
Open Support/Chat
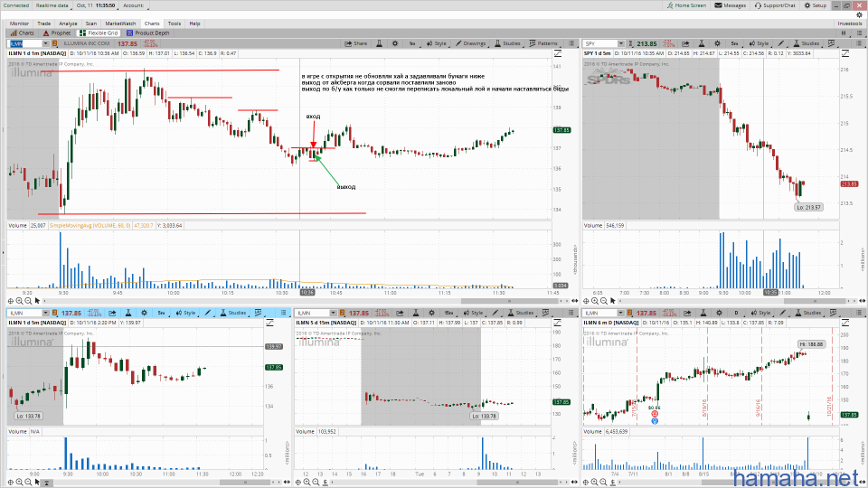click(x=775, y=5)
